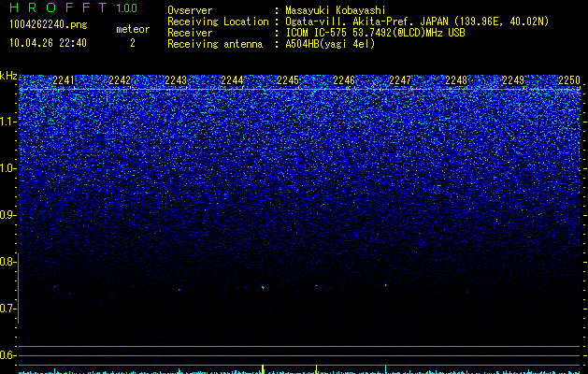The height and width of the screenshot is (374, 588).
Task: Select the filename 1004262240.png
Action: [49, 24]
